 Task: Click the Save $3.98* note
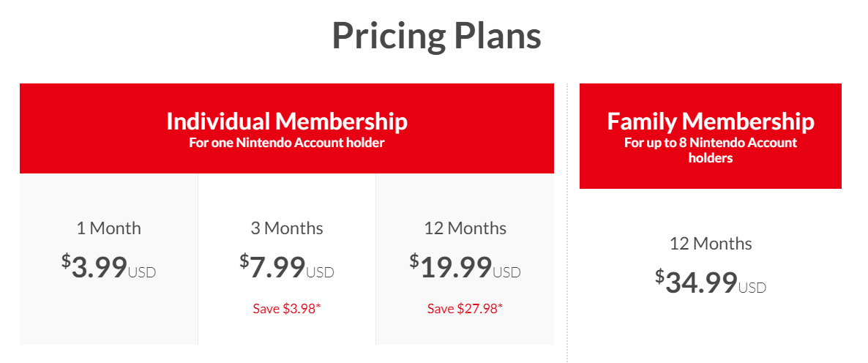click(x=287, y=308)
